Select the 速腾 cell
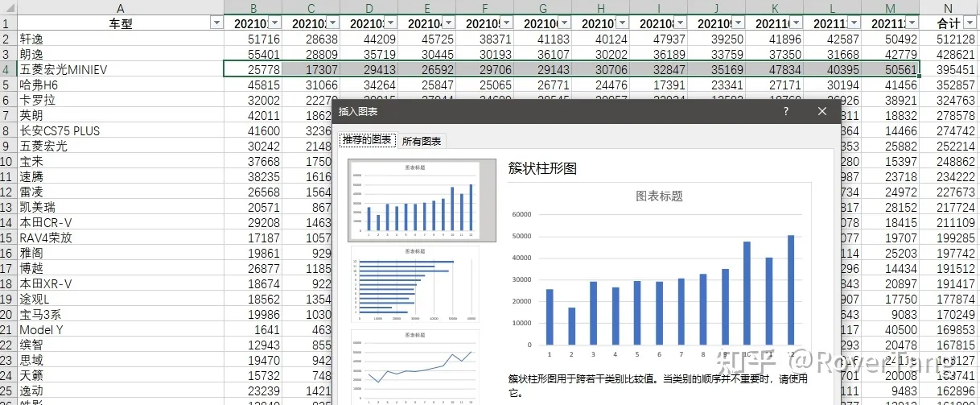 [121, 176]
